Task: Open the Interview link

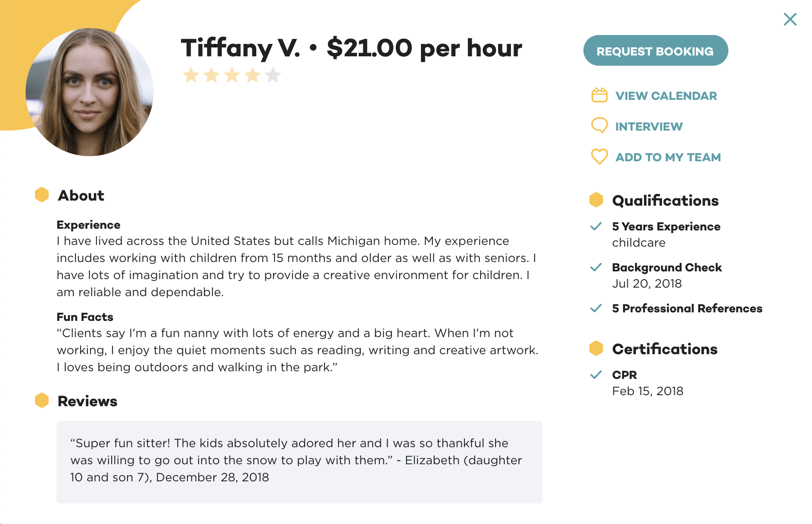Action: click(x=649, y=127)
